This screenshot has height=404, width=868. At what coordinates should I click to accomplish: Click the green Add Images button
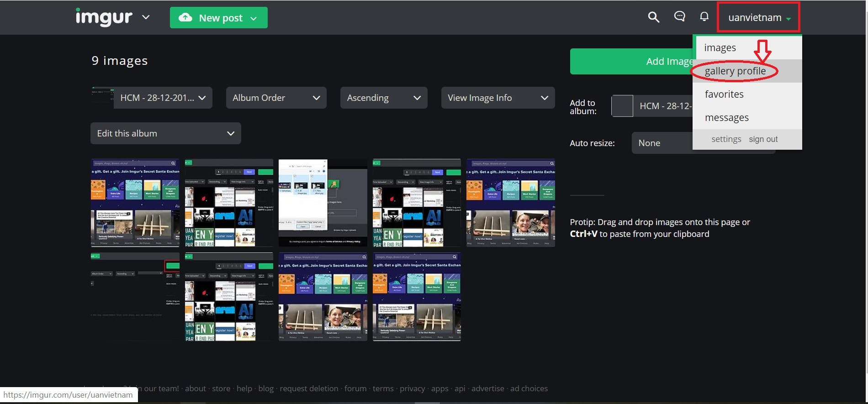point(631,61)
